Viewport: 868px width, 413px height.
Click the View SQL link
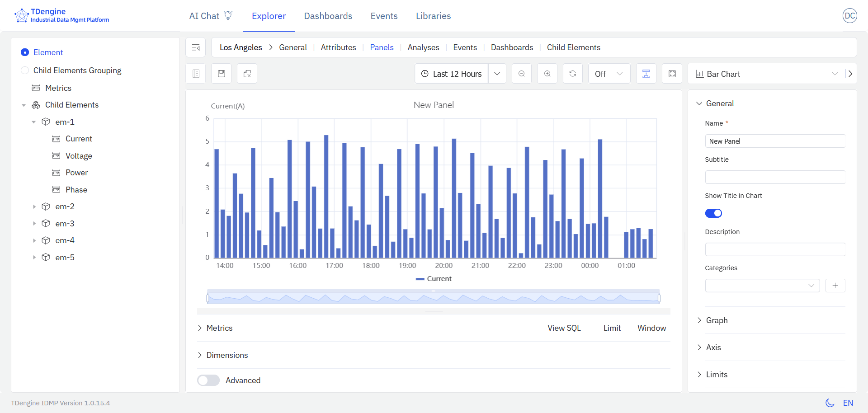click(x=564, y=328)
